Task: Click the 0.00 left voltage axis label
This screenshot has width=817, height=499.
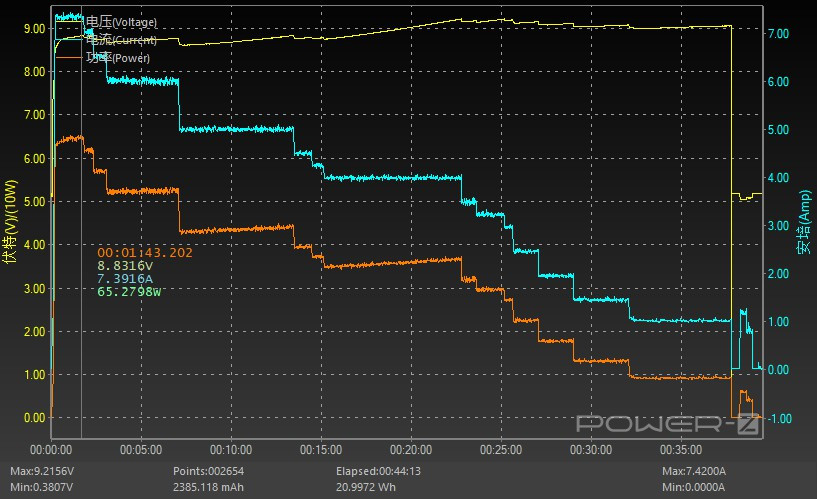Action: [34, 418]
